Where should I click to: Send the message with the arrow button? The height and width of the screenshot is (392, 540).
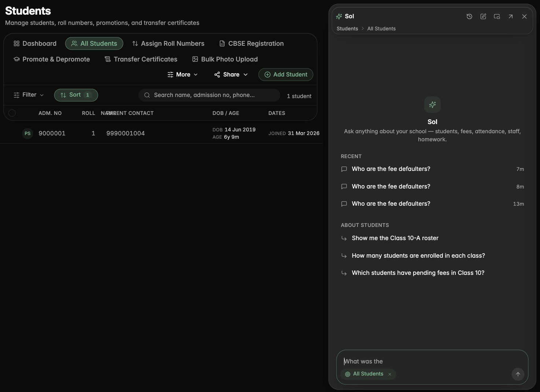[518, 374]
